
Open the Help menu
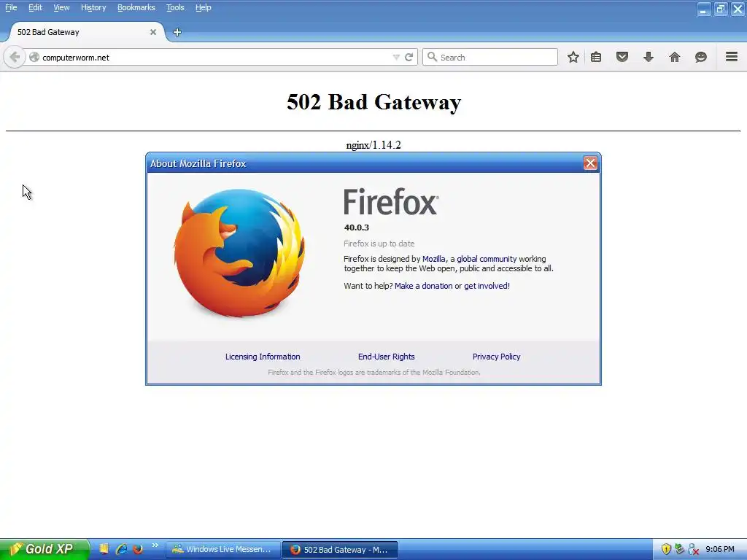coord(204,7)
